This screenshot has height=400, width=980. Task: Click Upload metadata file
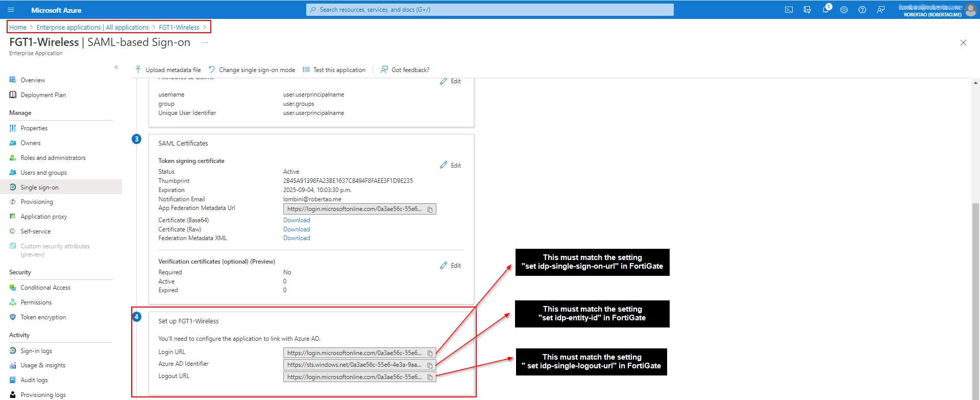click(x=168, y=70)
